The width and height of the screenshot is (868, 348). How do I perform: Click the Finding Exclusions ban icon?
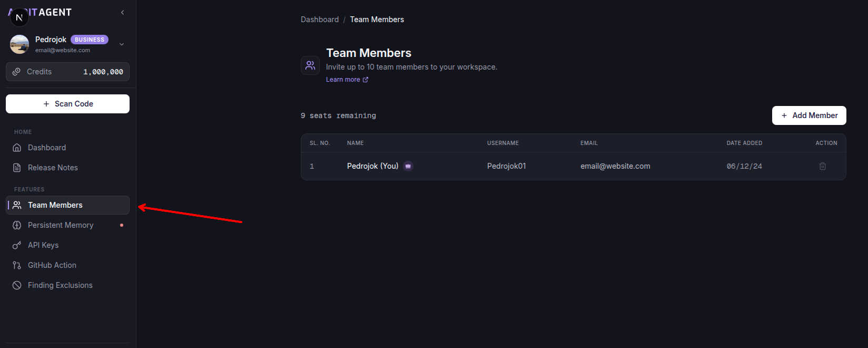(17, 285)
